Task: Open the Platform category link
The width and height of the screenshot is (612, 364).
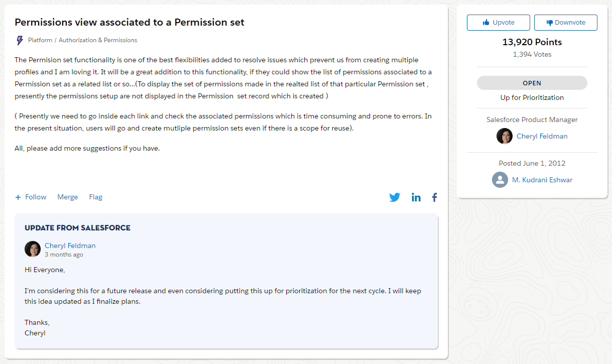Action: [40, 40]
